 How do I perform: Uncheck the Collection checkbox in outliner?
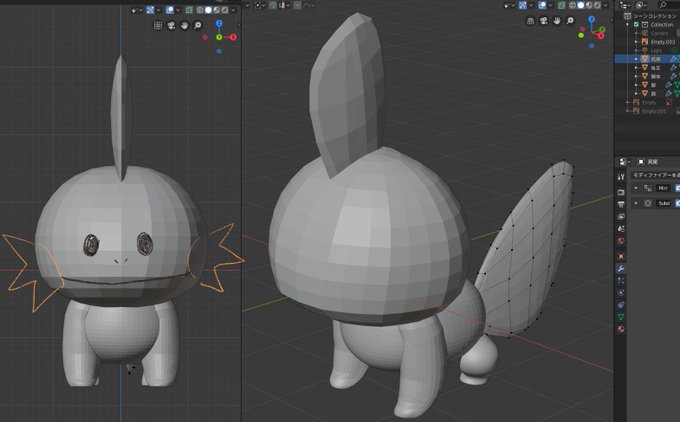tap(636, 24)
